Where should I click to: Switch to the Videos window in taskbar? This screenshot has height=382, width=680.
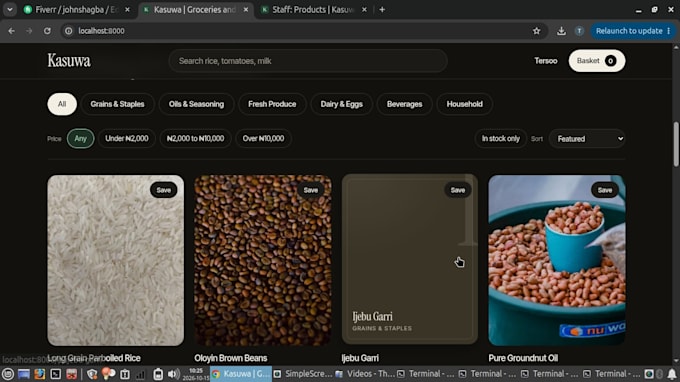365,374
